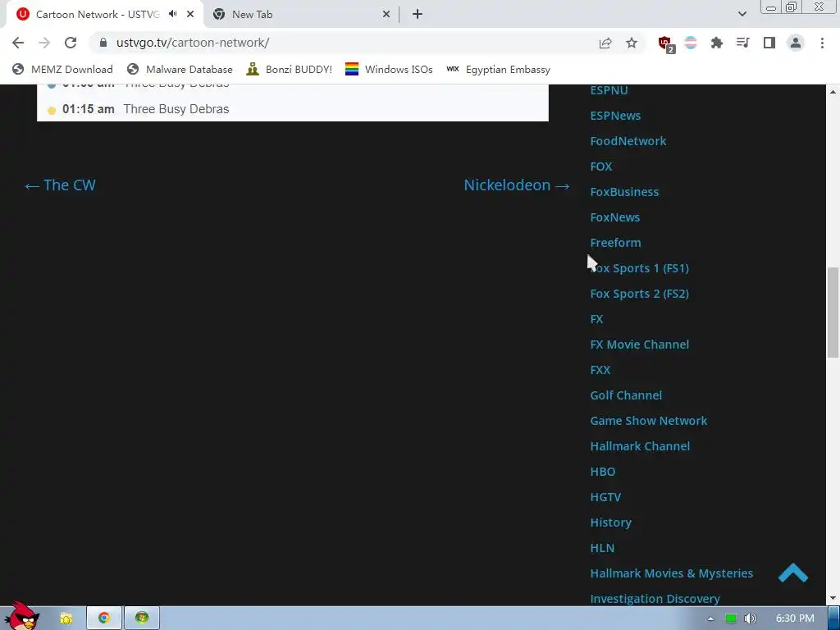This screenshot has width=840, height=630.
Task: Show hidden system tray icons
Action: coord(710,619)
